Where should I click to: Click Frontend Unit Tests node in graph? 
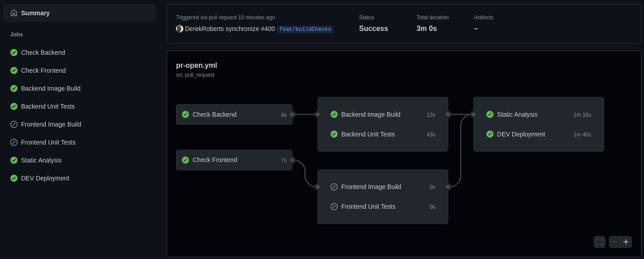click(368, 206)
